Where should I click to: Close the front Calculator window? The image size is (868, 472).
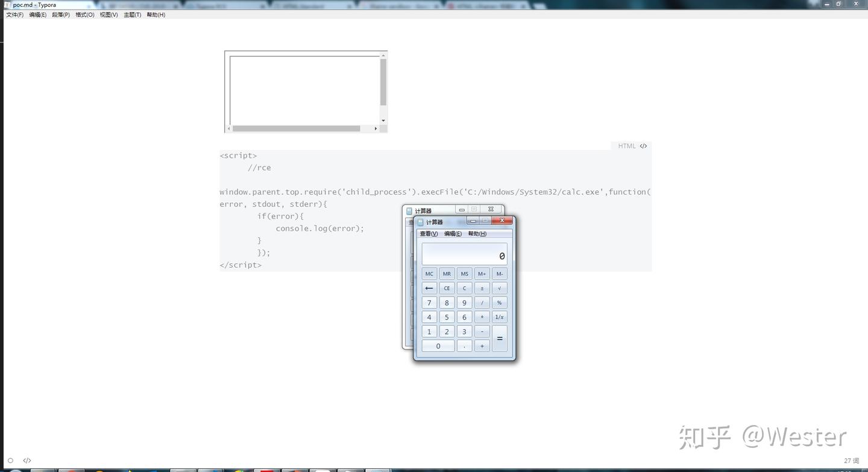click(502, 220)
